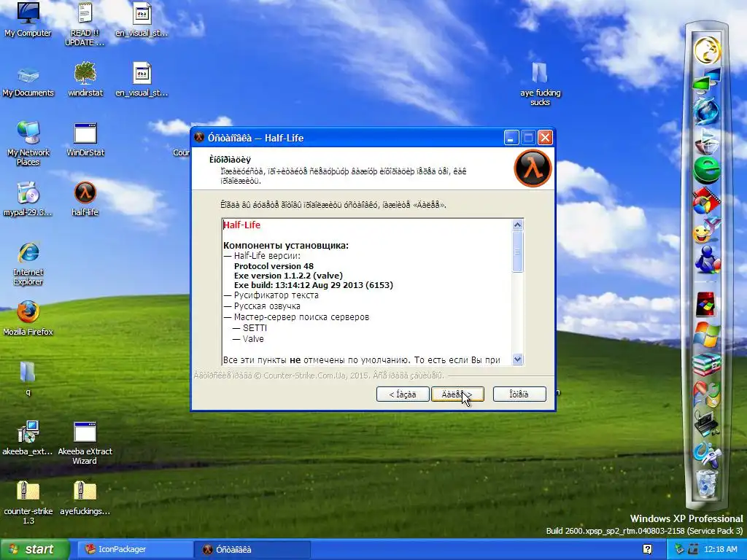The width and height of the screenshot is (747, 560).
Task: Open My Network Places icon
Action: click(x=28, y=143)
